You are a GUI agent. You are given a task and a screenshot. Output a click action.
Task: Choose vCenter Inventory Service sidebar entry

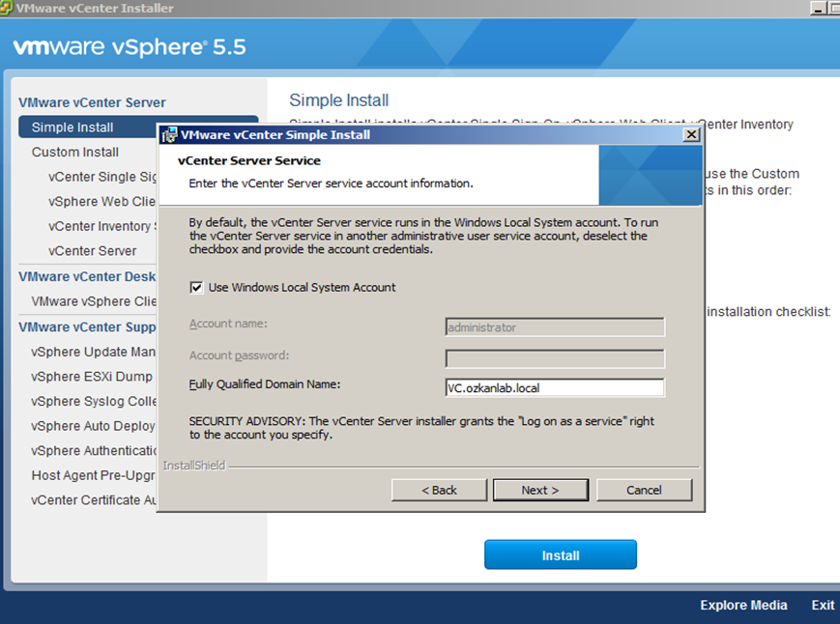[x=101, y=226]
